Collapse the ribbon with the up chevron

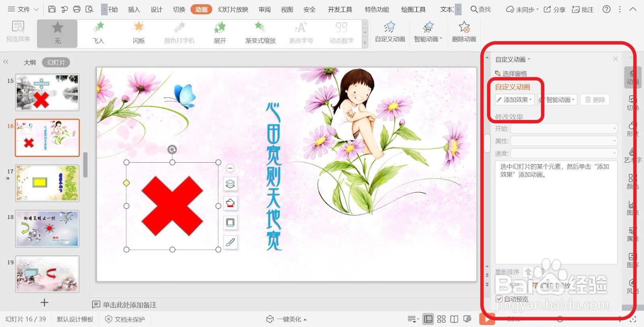[633, 9]
